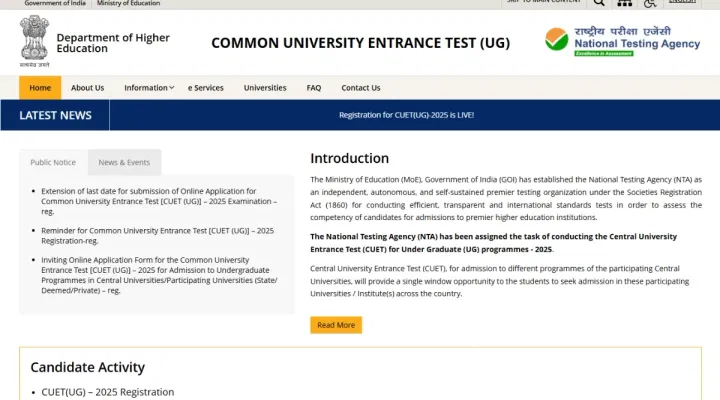
Task: Click the Government of India emblem
Action: 34,41
